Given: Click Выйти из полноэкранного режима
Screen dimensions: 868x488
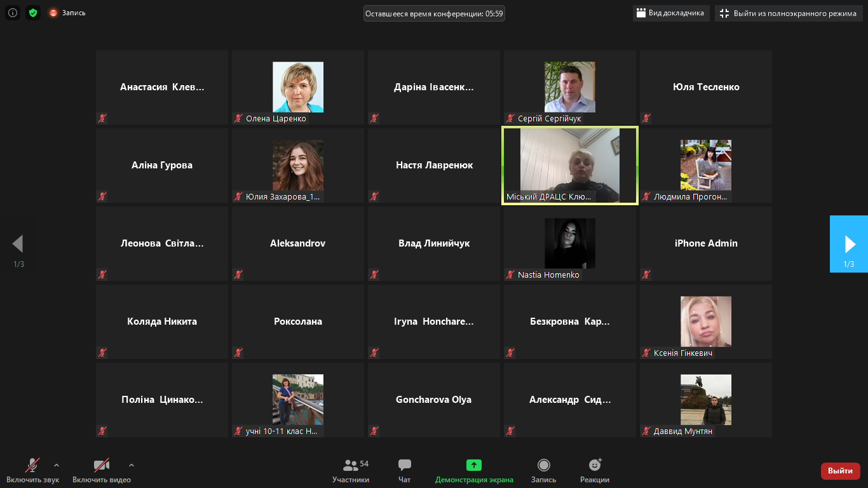Looking at the screenshot, I should 788,13.
